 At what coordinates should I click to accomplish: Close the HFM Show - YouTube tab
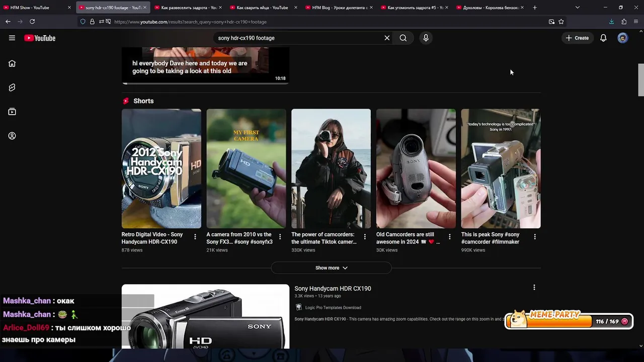[x=69, y=8]
